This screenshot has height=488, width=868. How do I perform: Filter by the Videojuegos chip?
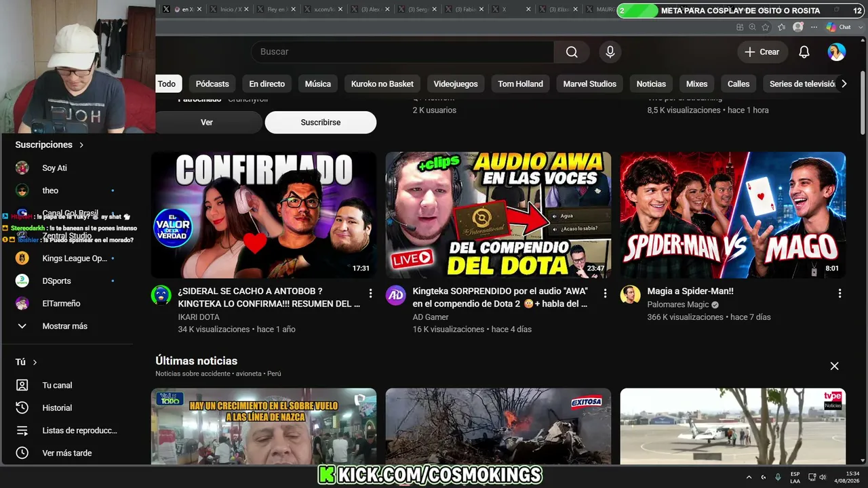(456, 84)
